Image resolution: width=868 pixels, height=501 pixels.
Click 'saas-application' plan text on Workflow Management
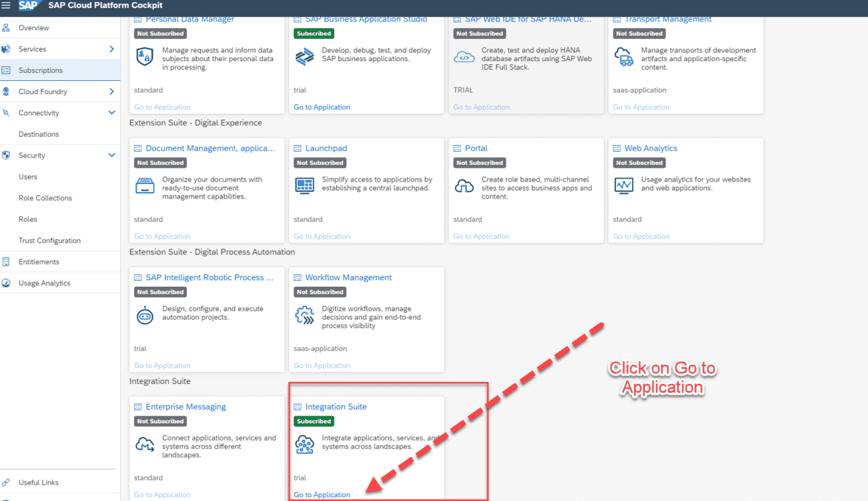click(x=320, y=348)
